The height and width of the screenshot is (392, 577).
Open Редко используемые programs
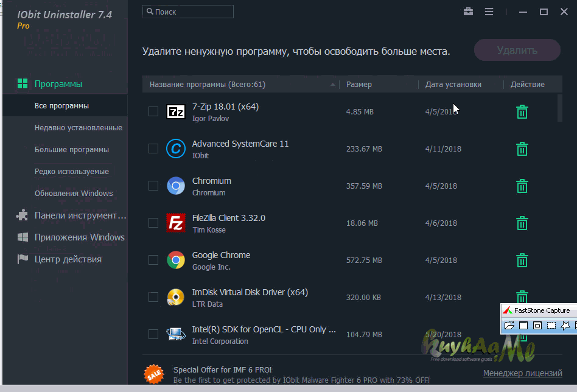[72, 172]
